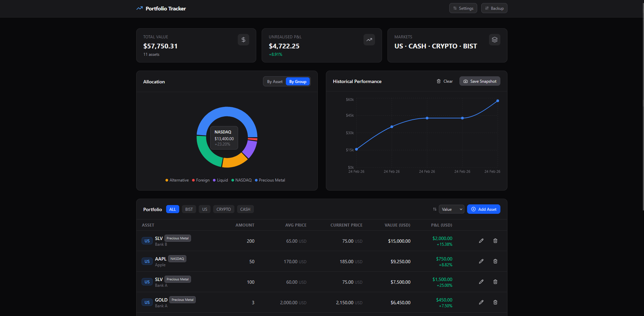
Task: Switch portfolio filter to CRYPTO
Action: pyautogui.click(x=223, y=209)
